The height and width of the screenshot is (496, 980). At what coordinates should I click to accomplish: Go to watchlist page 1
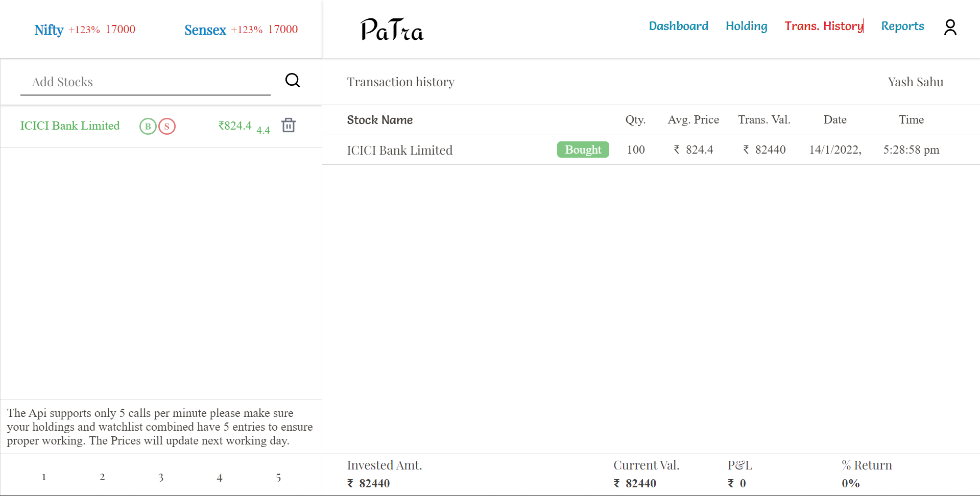click(x=44, y=477)
